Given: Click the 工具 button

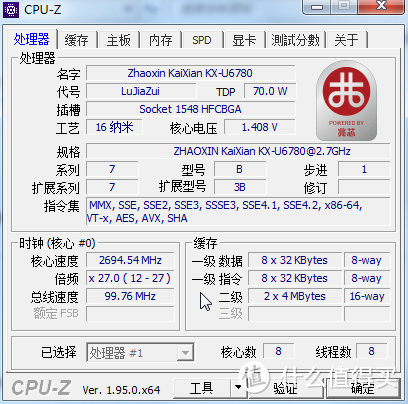Looking at the screenshot, I should coord(202,388).
